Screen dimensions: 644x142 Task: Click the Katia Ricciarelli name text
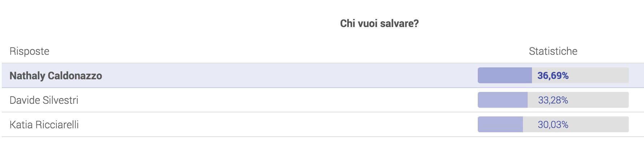(44, 125)
